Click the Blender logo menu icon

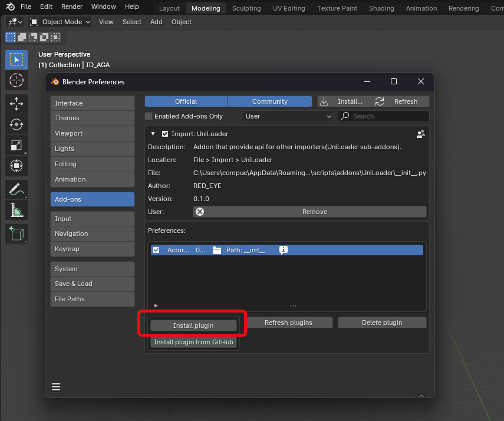tap(10, 6)
